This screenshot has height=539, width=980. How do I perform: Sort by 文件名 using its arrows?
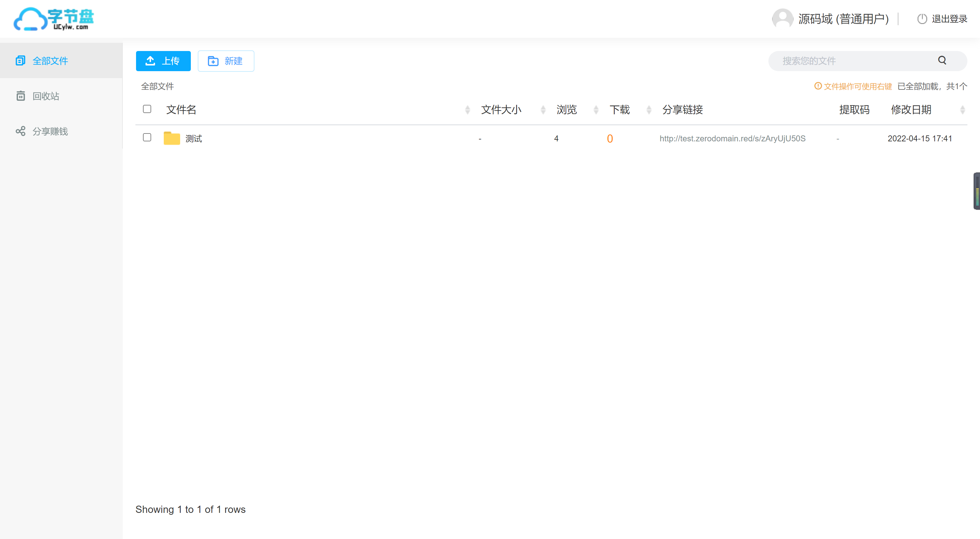pyautogui.click(x=467, y=110)
